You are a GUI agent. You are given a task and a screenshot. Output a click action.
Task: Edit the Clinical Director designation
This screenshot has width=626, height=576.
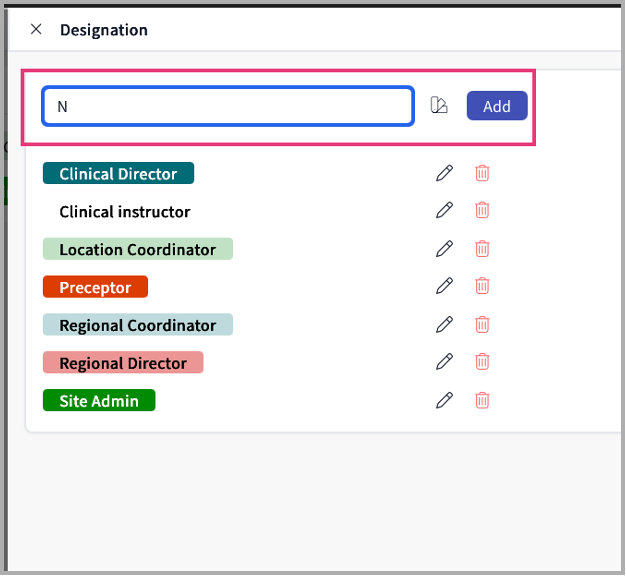click(445, 173)
